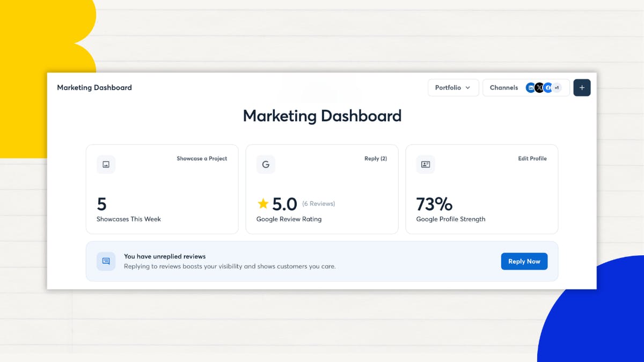Click the 73% profile strength value

[x=434, y=204]
